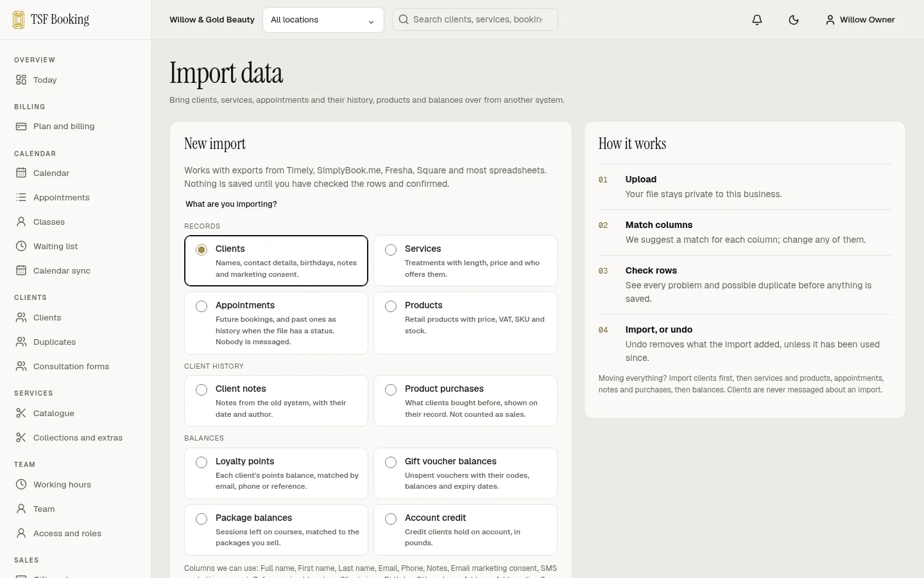Click the TSF Booking logo icon

(x=19, y=19)
